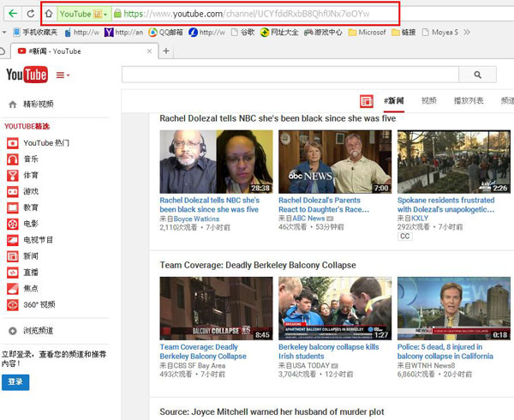Open the Yahoo bookmark http://an

coord(124,32)
